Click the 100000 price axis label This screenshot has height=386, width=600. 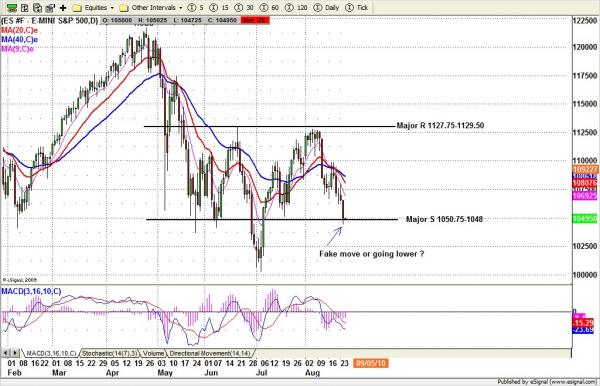(x=585, y=275)
